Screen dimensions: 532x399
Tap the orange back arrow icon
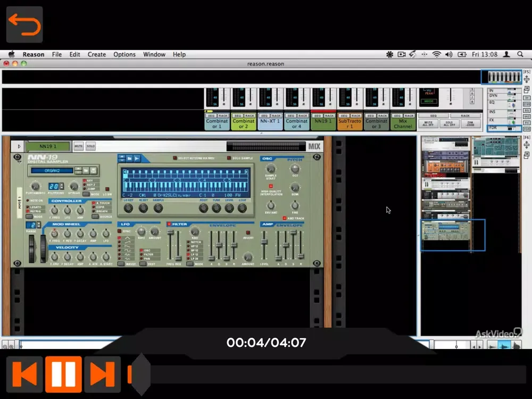[x=24, y=24]
